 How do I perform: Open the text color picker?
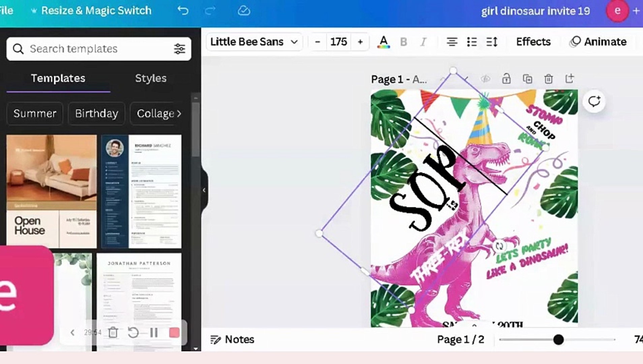[383, 42]
